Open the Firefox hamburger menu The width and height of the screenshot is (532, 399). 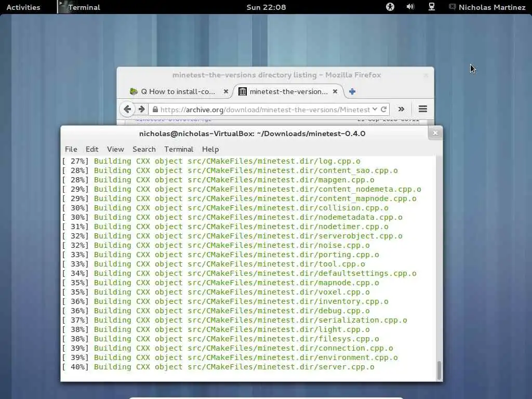[423, 109]
